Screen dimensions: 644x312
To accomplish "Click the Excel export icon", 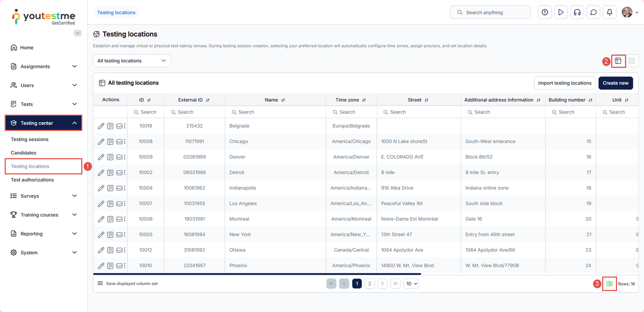I will click(609, 284).
